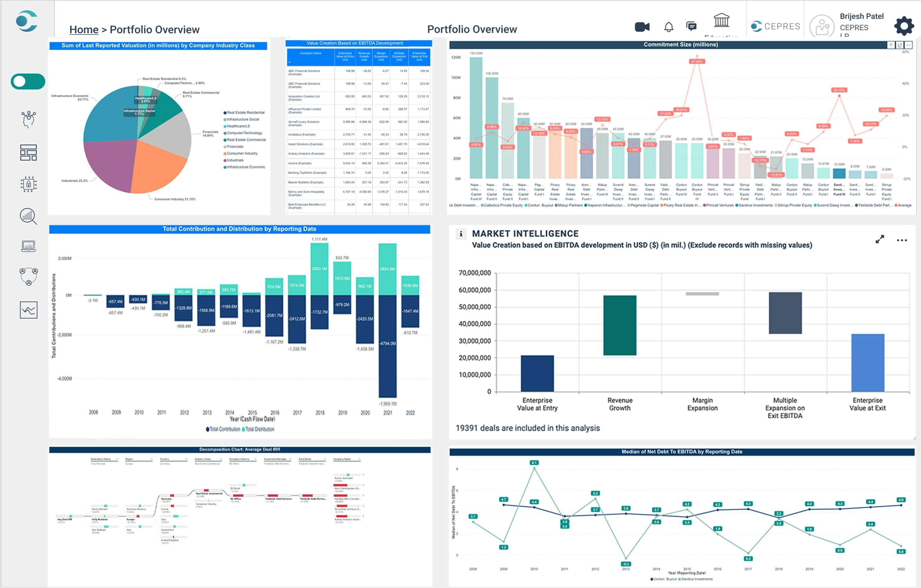Toggle Total Distribution legend in cash flow chart
This screenshot has height=588, width=921.
[x=258, y=429]
